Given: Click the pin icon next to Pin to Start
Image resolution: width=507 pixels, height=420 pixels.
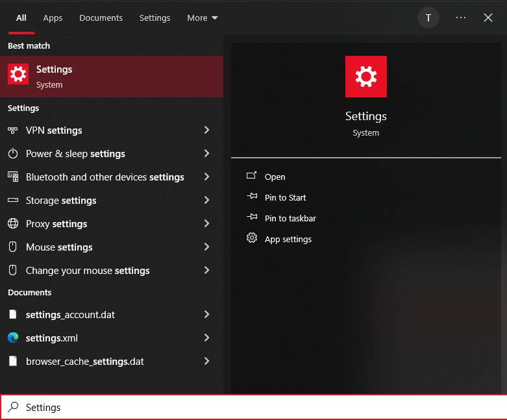Looking at the screenshot, I should click(x=252, y=196).
